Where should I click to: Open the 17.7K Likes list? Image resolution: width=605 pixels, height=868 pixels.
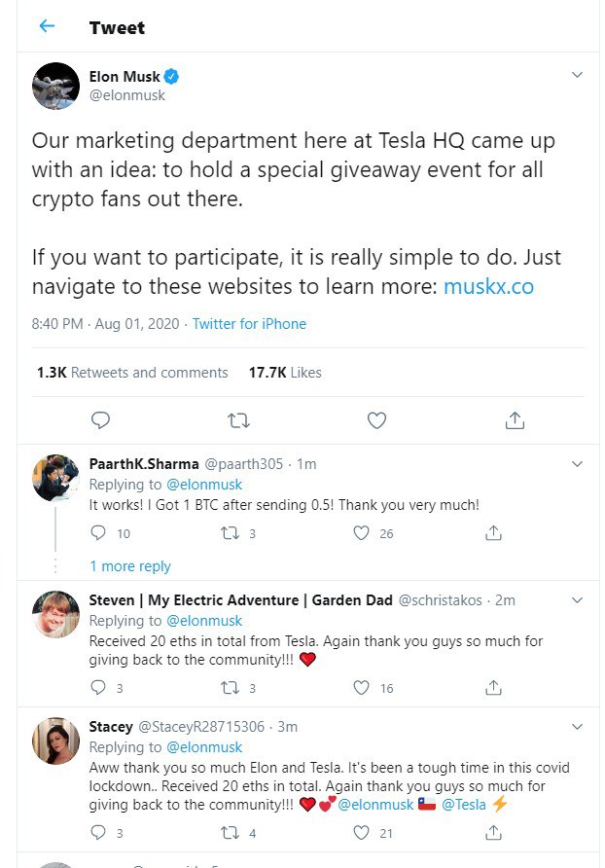285,373
